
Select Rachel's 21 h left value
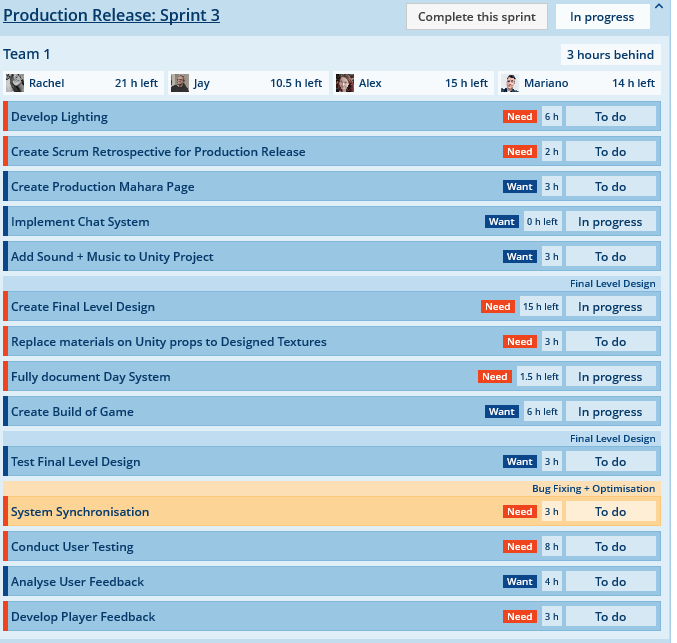(x=136, y=83)
